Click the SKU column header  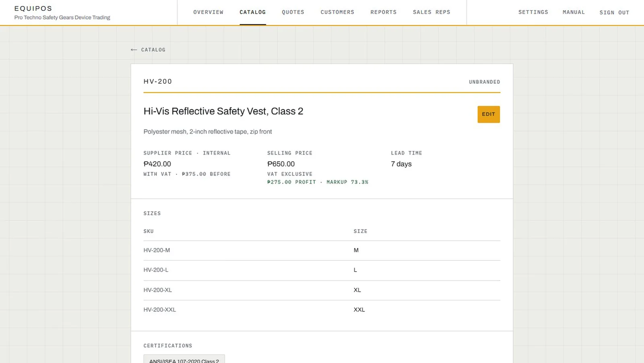click(x=149, y=231)
